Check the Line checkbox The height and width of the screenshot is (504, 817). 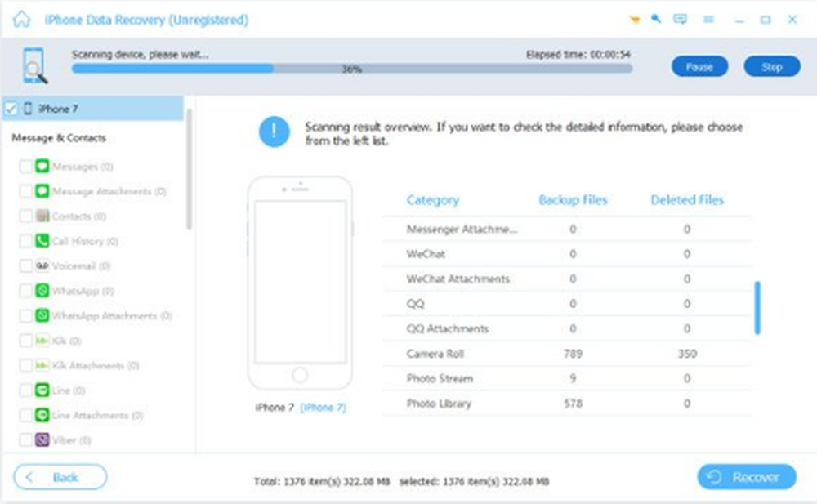click(x=25, y=390)
